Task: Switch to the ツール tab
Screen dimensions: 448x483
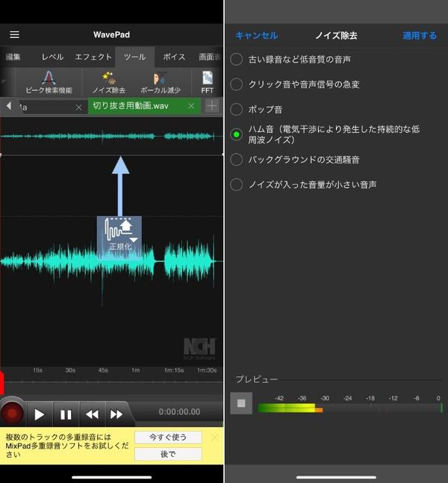Action: point(135,57)
